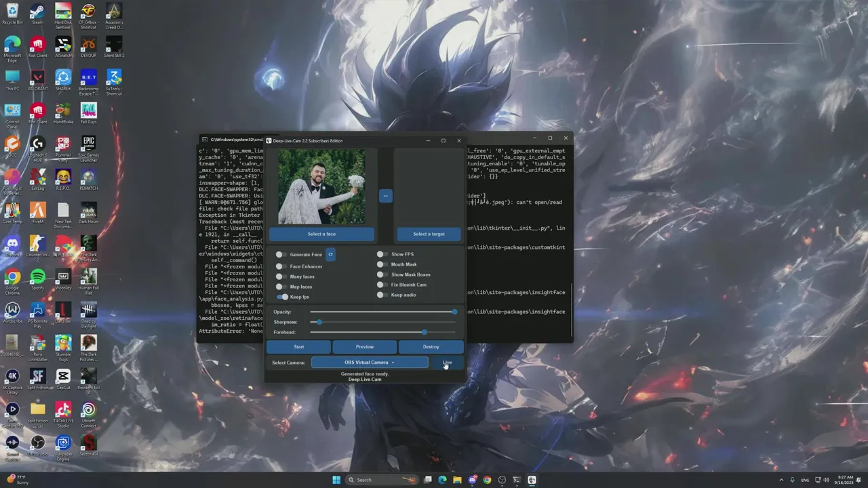Enable the Map faces switch
This screenshot has height=488, width=868.
(280, 287)
